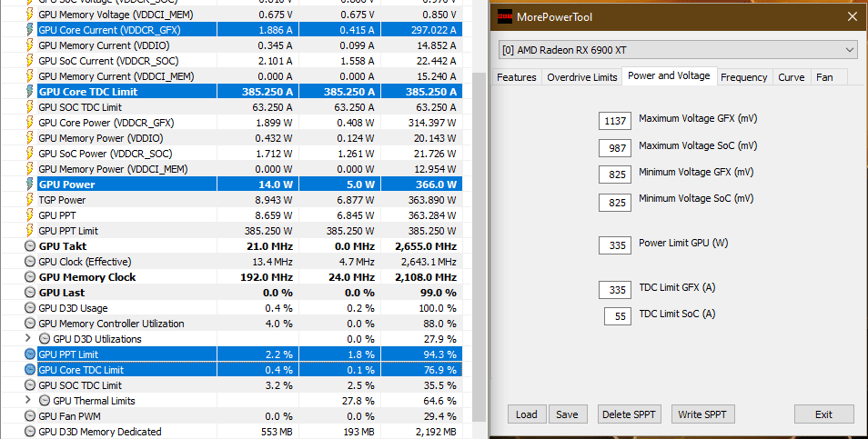Click the lightning icon beside GPU Memory Power (VDDIO)
The height and width of the screenshot is (439, 868).
[x=30, y=138]
